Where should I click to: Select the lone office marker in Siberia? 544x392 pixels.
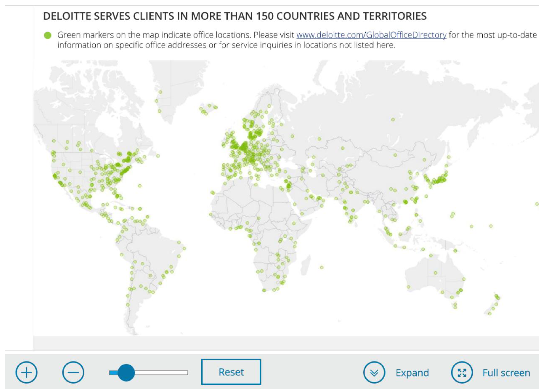[393, 119]
